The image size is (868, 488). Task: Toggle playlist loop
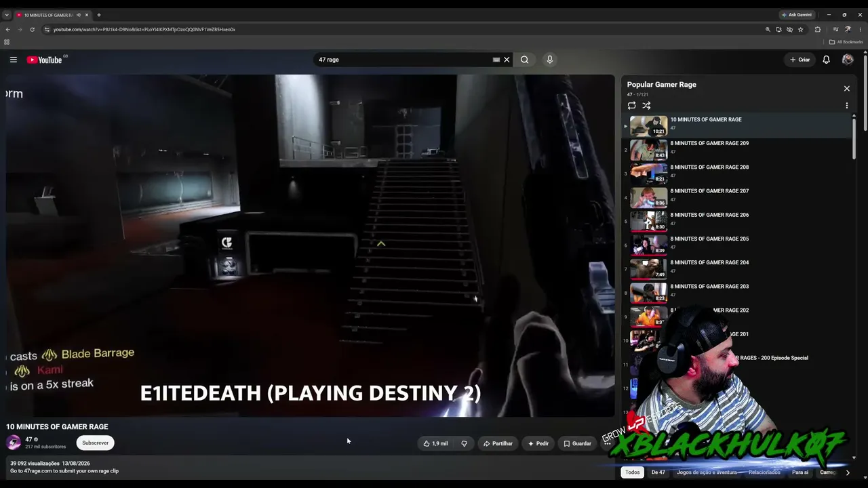631,106
